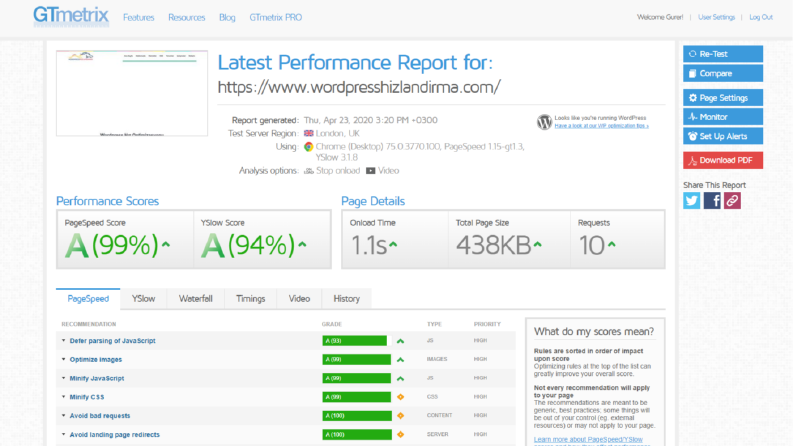
Task: Click the Priority column header
Action: [487, 324]
